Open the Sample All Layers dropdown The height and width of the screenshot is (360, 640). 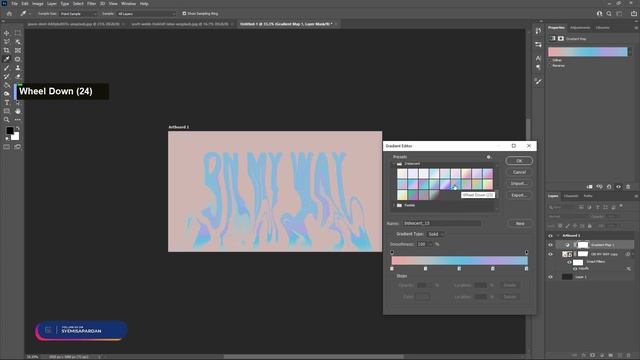146,13
